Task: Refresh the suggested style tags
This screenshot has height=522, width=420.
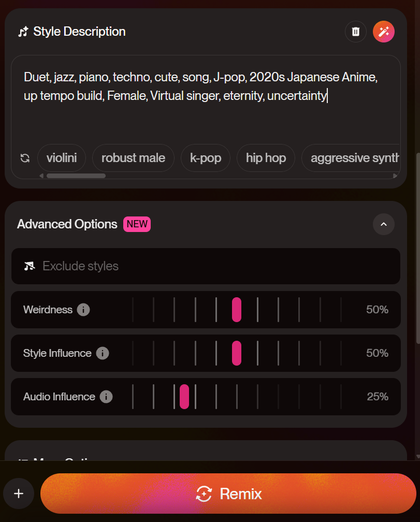Action: coord(25,158)
